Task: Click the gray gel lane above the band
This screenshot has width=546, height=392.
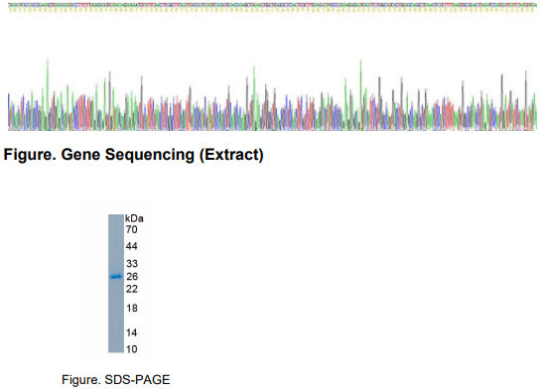Action: click(x=116, y=244)
